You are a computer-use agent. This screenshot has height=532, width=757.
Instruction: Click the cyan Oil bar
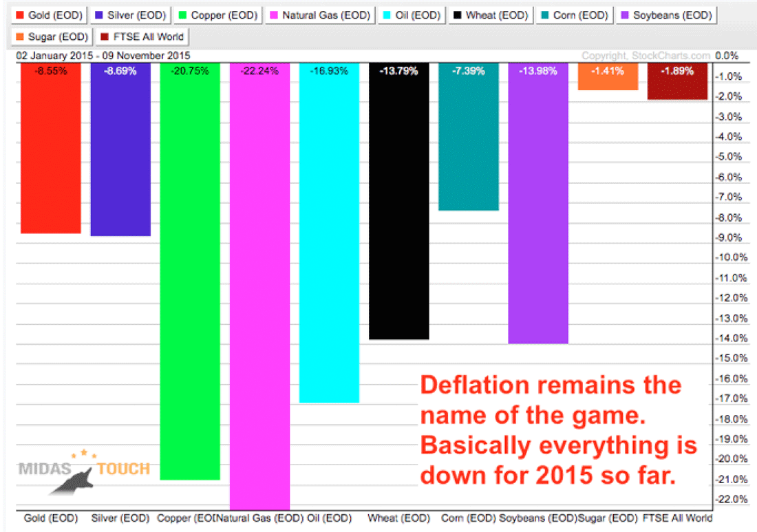(x=329, y=233)
